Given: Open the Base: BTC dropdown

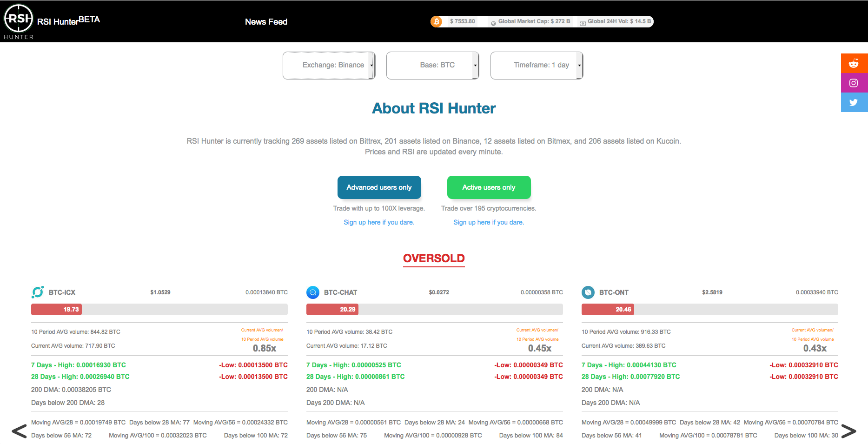Looking at the screenshot, I should (x=433, y=66).
